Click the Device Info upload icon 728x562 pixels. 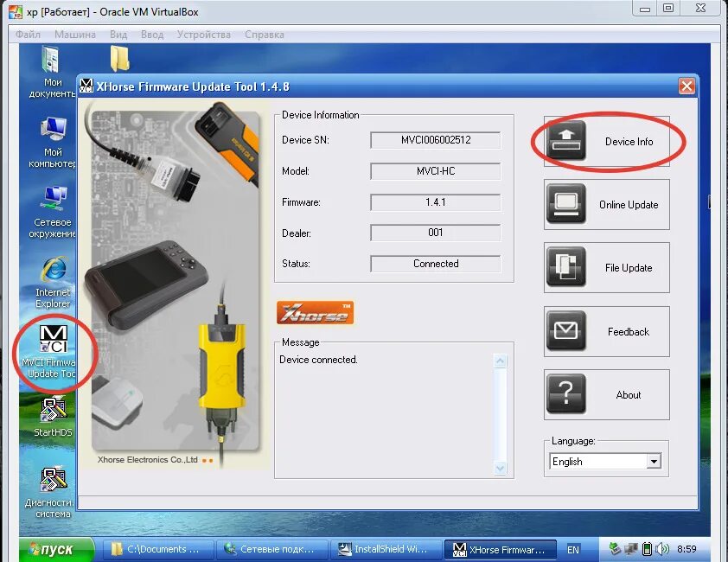566,141
